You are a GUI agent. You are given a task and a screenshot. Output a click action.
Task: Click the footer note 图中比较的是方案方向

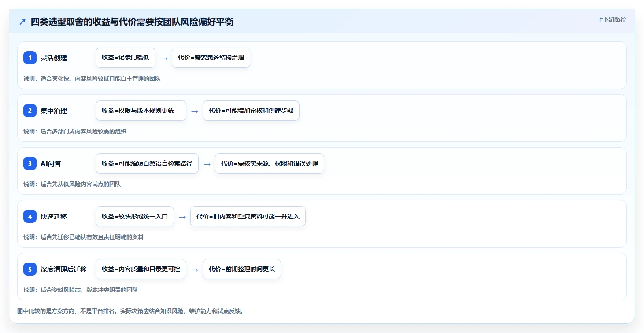click(x=130, y=311)
